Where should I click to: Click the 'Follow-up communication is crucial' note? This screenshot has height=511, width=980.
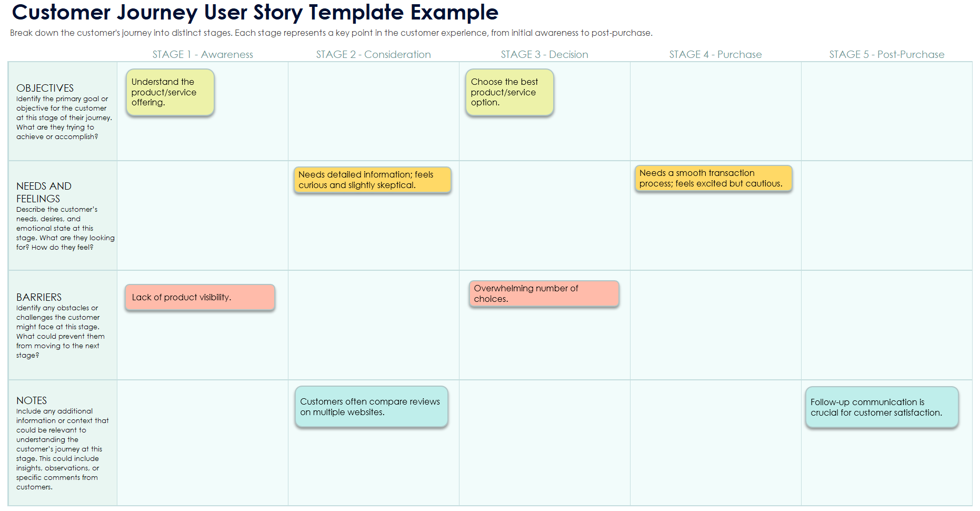[x=882, y=408]
